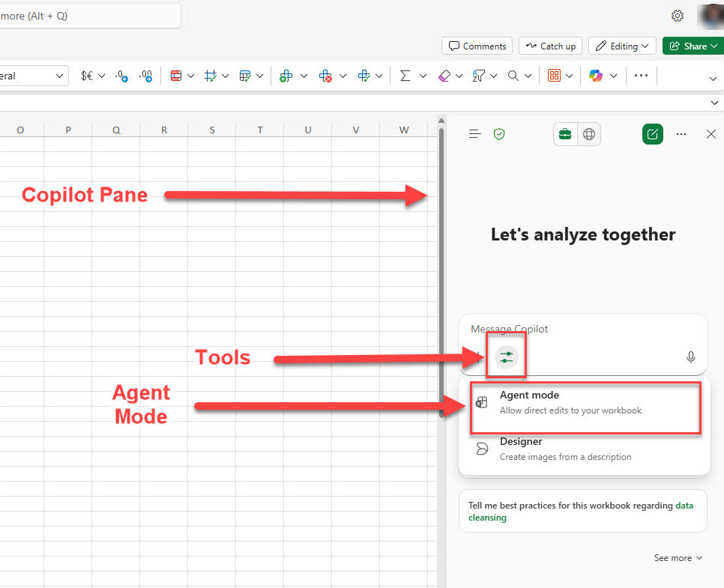724x588 pixels.
Task: Expand the AutoSum dropdown arrow
Action: [423, 76]
